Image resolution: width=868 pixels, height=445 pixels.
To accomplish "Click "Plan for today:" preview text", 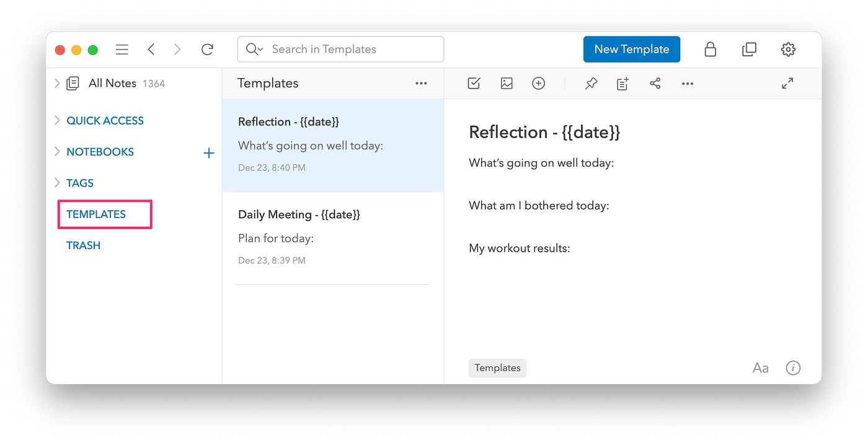I will click(276, 238).
